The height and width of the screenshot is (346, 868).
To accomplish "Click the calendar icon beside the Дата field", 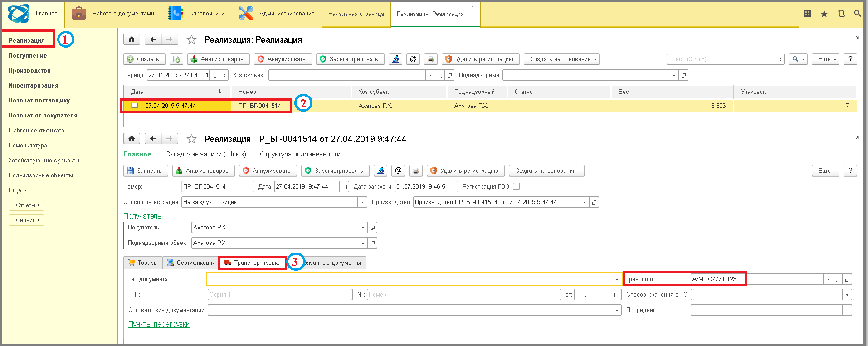I will point(344,187).
